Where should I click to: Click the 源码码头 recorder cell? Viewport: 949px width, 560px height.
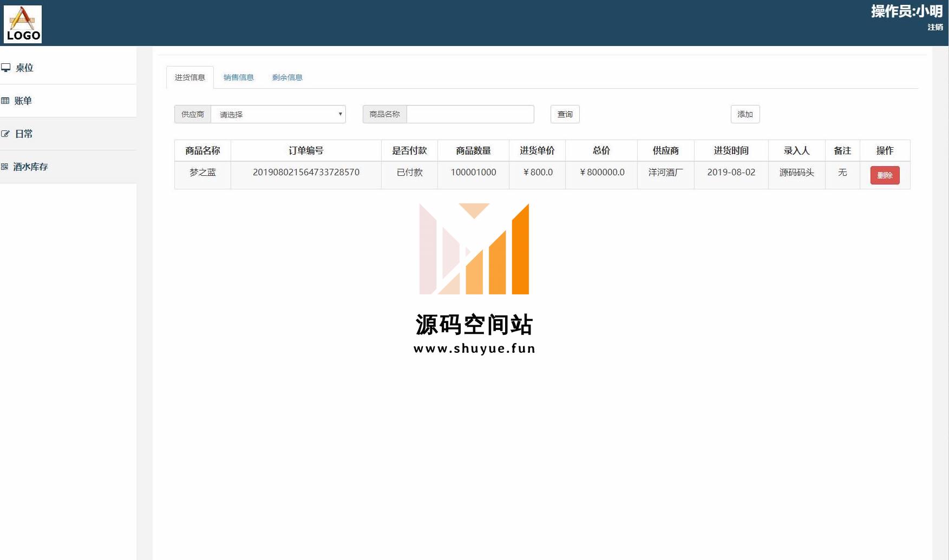click(x=797, y=175)
